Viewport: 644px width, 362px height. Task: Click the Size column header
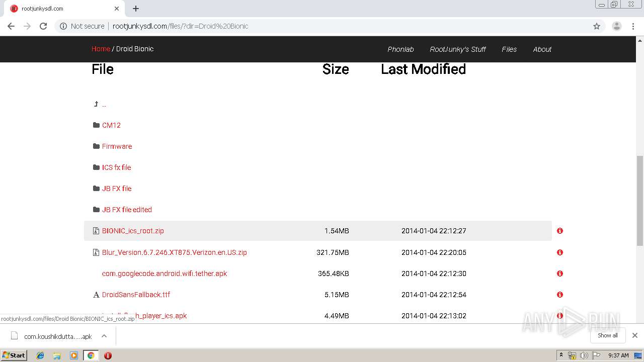pos(336,69)
